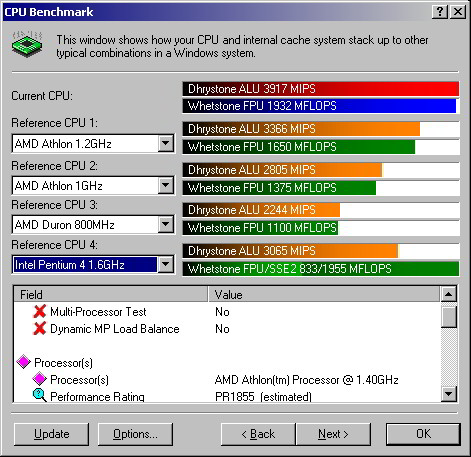Screen dimensions: 471x457
Task: Click the Whetstone FPU 1375 MFLOPS bar
Action: pos(279,188)
